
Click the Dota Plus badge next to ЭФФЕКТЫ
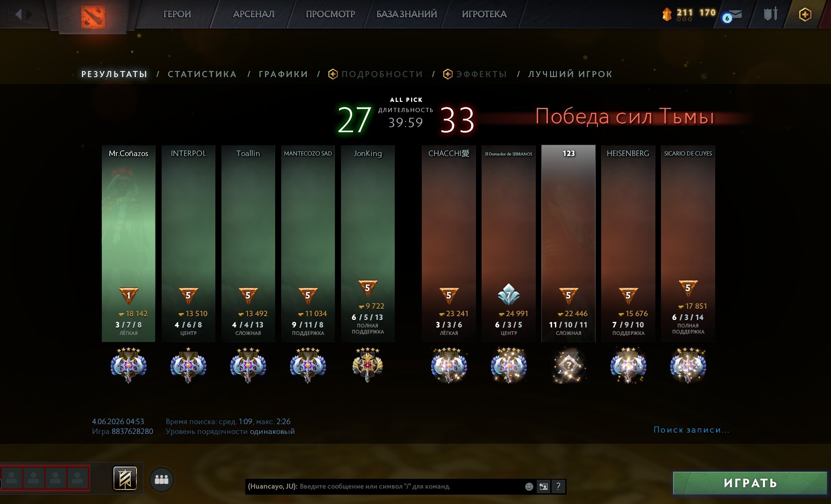[447, 74]
